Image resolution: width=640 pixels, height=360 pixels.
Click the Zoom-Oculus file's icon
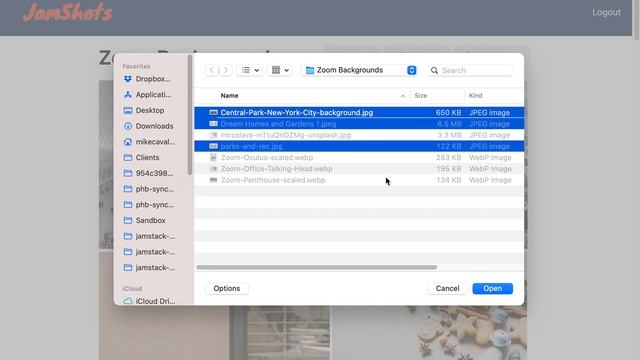click(x=213, y=158)
